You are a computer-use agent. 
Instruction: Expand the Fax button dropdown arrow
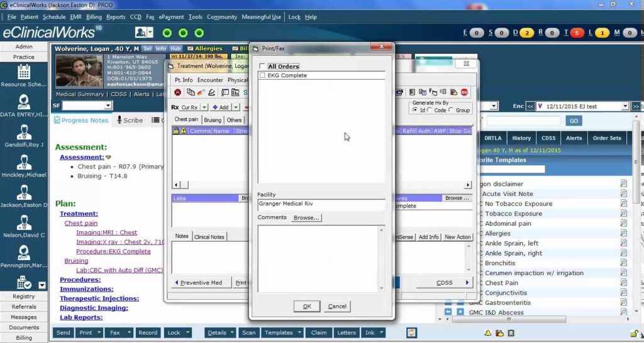129,333
